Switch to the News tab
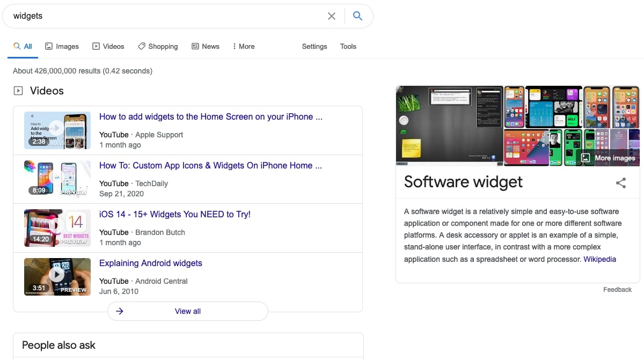 pos(206,46)
